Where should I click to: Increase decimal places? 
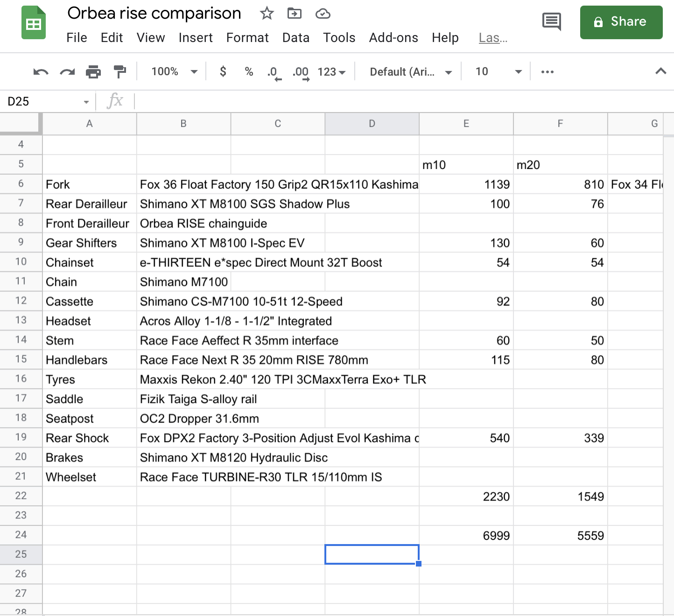coord(301,72)
